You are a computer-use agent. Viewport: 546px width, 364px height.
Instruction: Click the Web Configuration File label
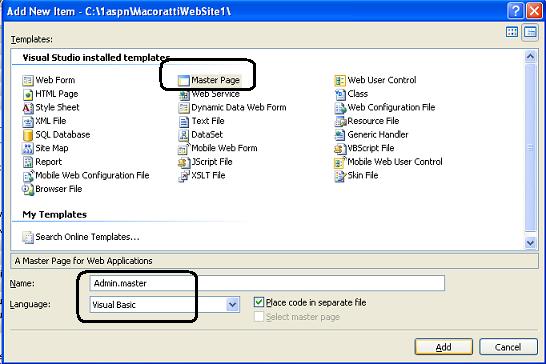(391, 107)
